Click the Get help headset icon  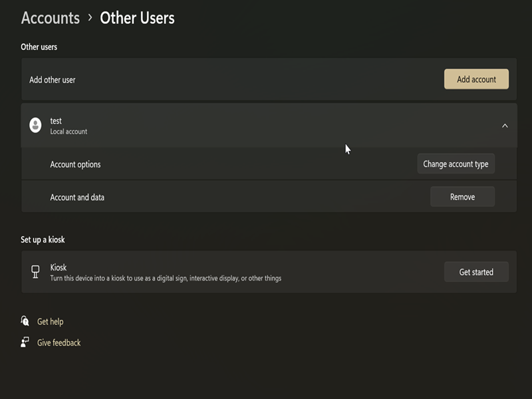pyautogui.click(x=25, y=321)
